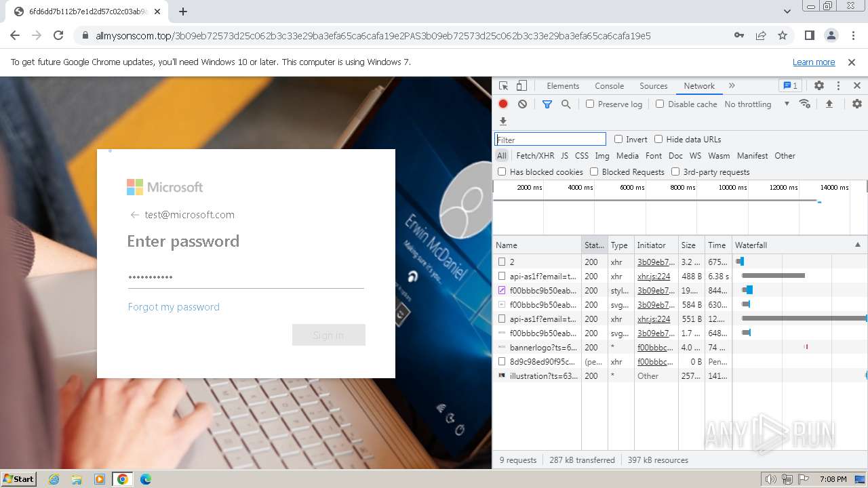Sort by the Size column header
The image size is (868, 488).
point(692,245)
